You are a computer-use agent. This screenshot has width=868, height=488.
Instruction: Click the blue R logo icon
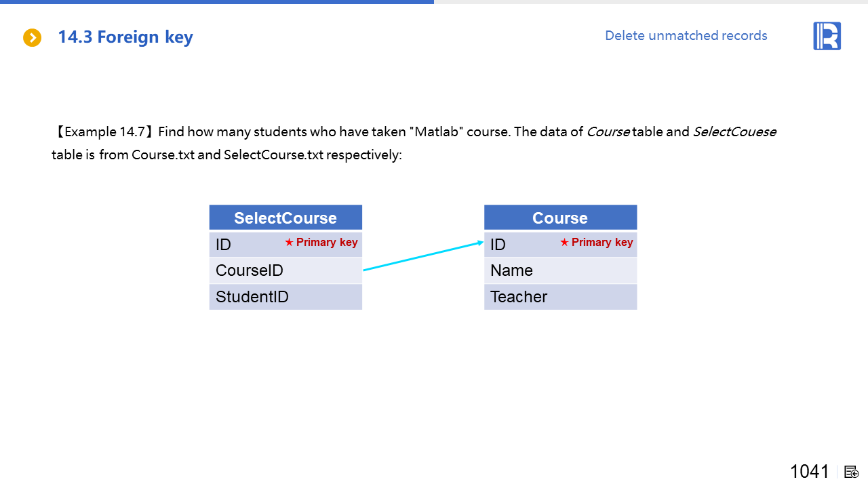(827, 36)
